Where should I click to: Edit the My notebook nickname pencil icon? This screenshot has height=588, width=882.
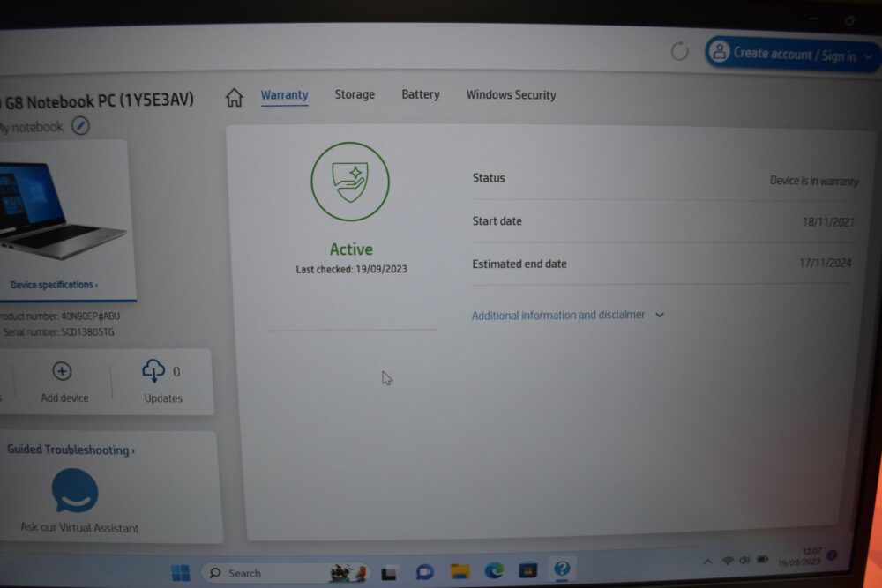(x=80, y=125)
